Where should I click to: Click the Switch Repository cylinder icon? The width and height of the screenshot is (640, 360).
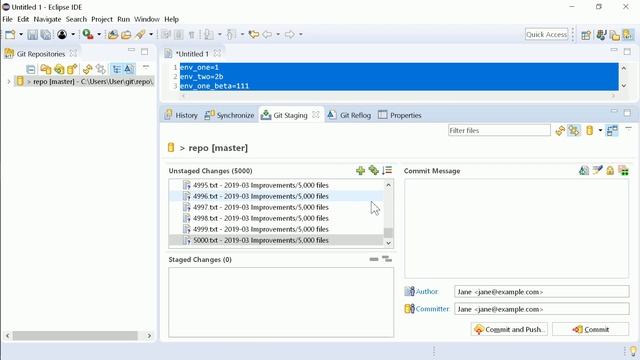589,131
